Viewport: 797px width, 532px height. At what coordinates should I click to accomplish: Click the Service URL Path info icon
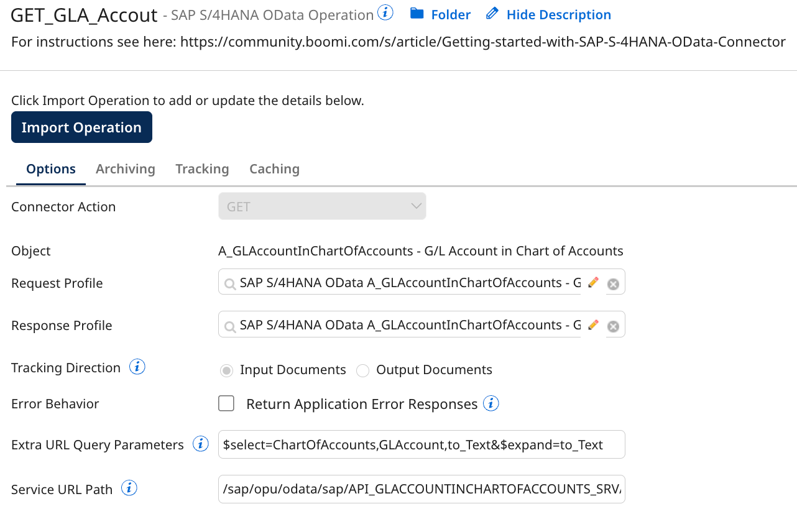point(129,488)
